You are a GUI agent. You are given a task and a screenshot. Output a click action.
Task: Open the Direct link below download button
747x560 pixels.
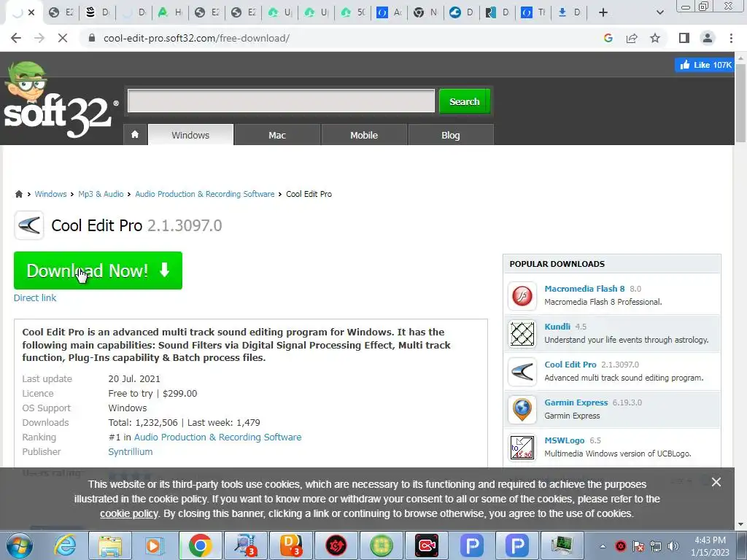35,297
